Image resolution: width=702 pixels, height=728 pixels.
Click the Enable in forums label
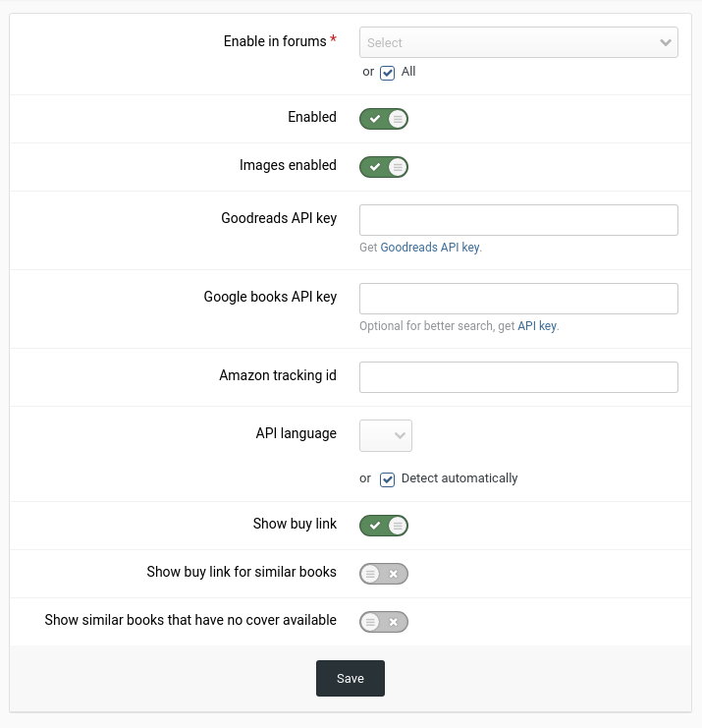point(274,41)
